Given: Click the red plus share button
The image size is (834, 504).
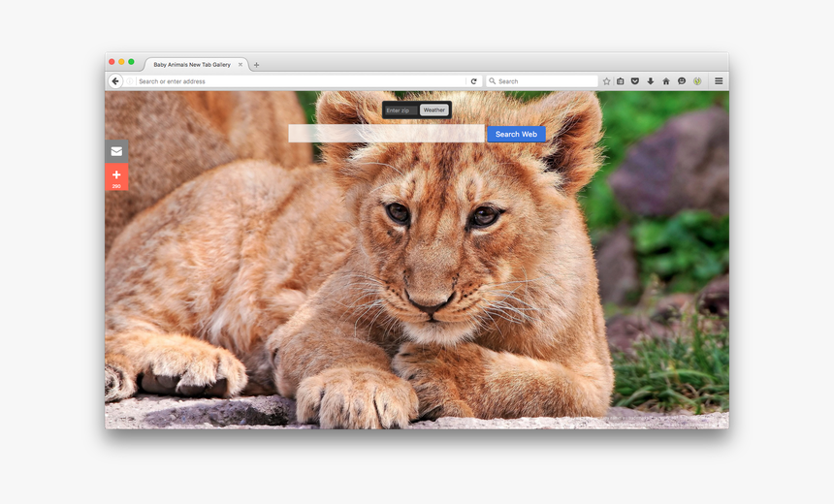Looking at the screenshot, I should (116, 177).
